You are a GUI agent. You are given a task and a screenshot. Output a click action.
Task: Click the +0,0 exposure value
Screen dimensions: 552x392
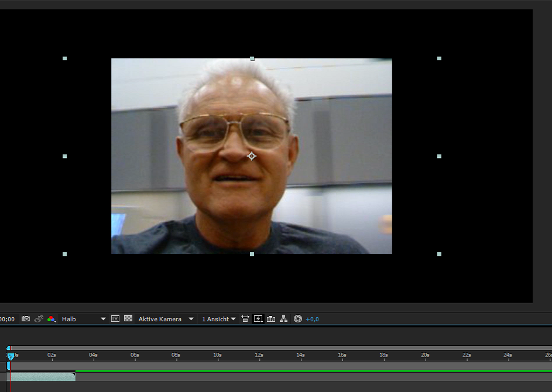(312, 319)
